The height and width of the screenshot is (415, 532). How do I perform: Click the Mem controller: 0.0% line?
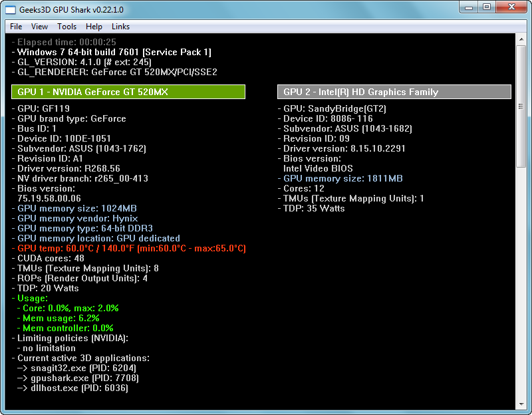65,328
